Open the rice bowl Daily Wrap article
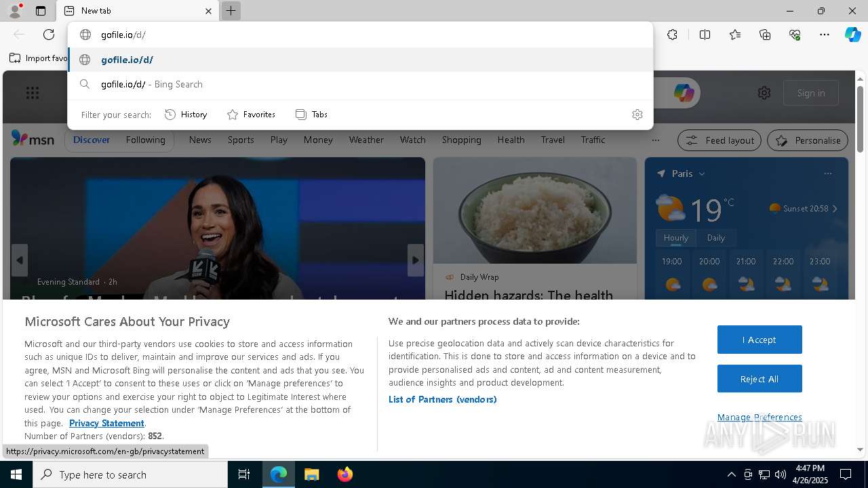This screenshot has height=488, width=868. click(535, 228)
